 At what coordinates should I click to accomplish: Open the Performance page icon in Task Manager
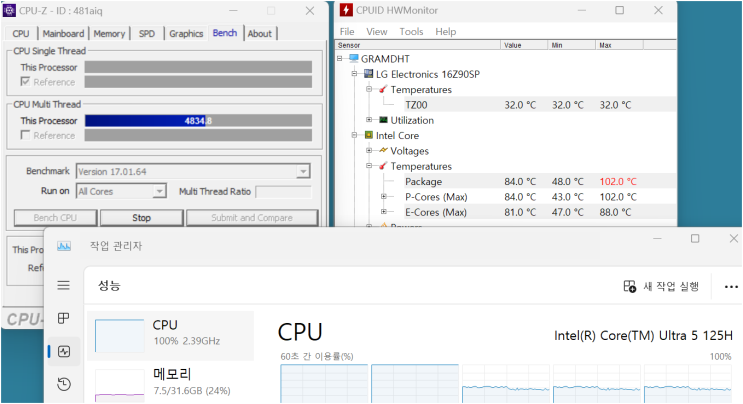63,351
